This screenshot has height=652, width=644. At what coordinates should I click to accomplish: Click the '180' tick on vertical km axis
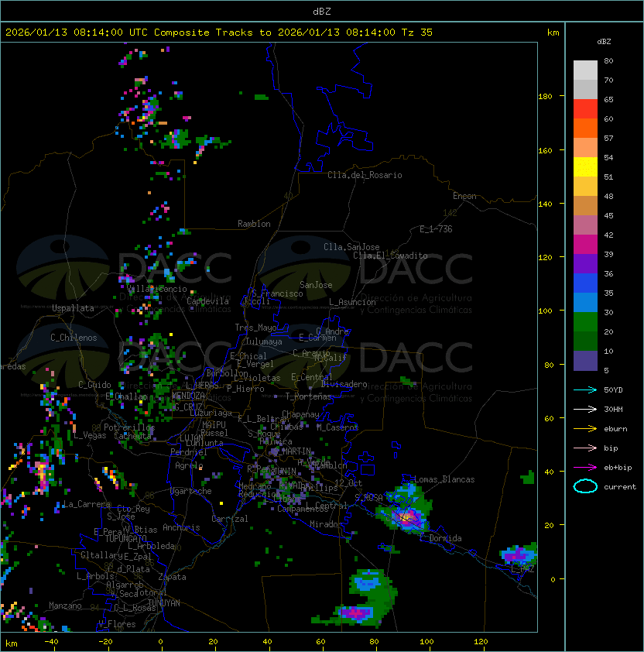(545, 97)
